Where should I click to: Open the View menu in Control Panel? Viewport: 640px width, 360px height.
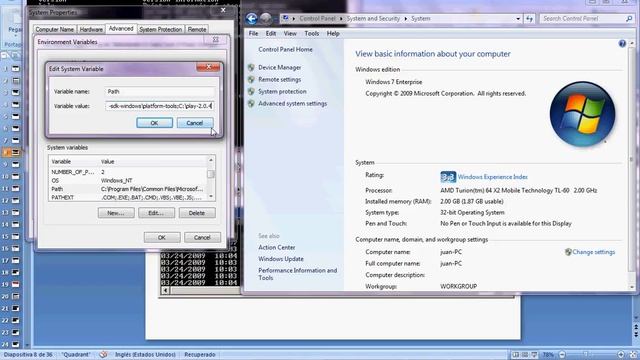(290, 33)
